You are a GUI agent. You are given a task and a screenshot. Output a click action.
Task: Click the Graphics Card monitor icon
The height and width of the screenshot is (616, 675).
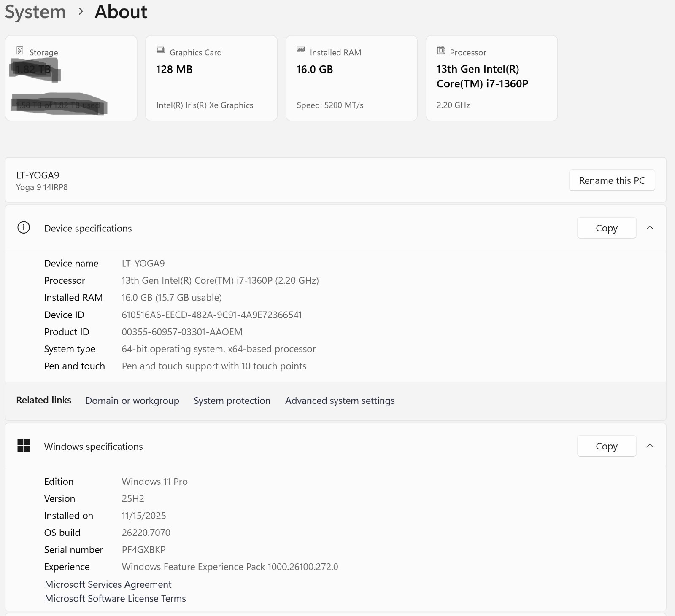(x=161, y=50)
